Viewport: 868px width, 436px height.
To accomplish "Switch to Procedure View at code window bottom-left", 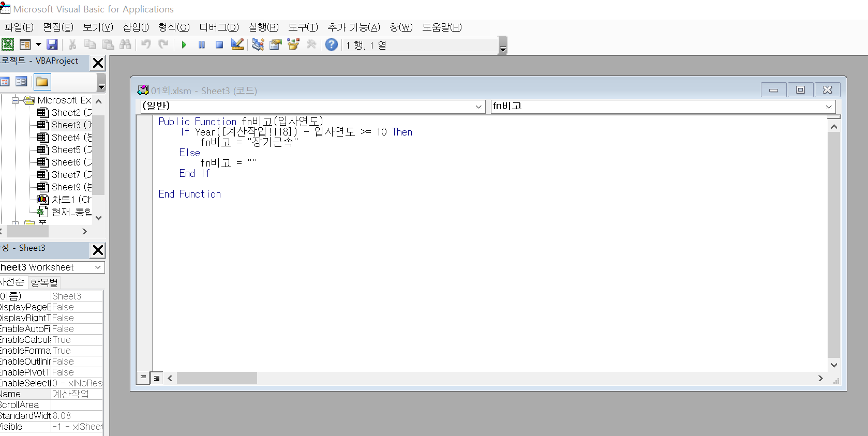I will click(x=143, y=378).
